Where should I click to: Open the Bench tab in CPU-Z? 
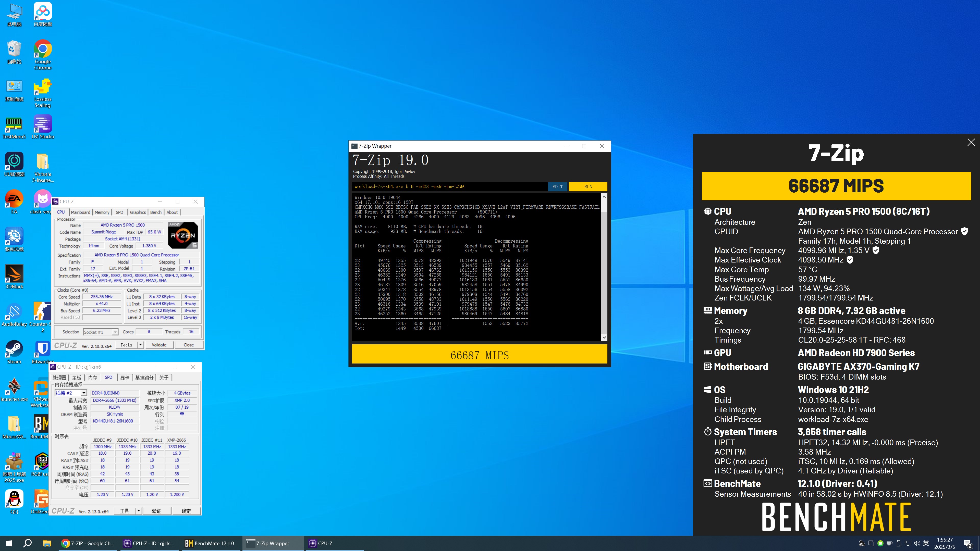click(x=156, y=212)
